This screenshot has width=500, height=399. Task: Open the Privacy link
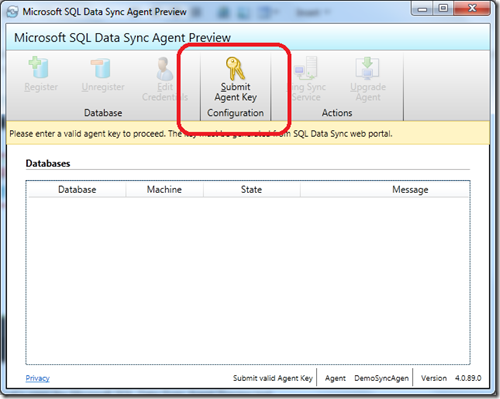38,378
